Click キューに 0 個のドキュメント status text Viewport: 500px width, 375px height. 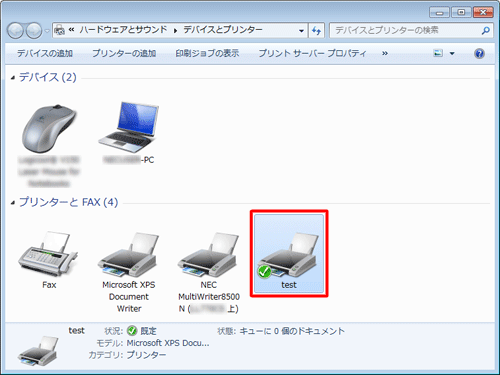(x=292, y=331)
